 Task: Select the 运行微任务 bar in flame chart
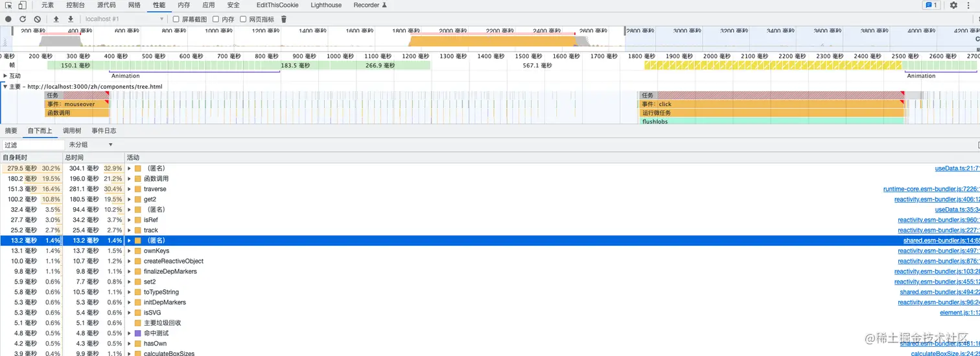click(x=771, y=113)
